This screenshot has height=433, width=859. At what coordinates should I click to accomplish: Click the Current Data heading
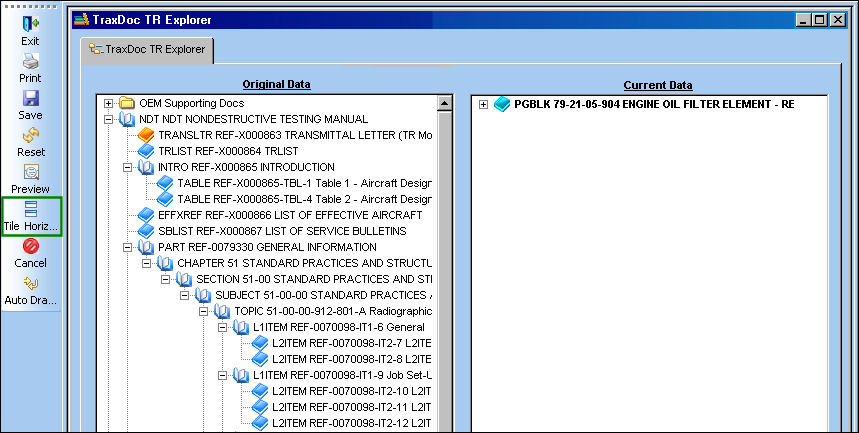click(x=658, y=86)
